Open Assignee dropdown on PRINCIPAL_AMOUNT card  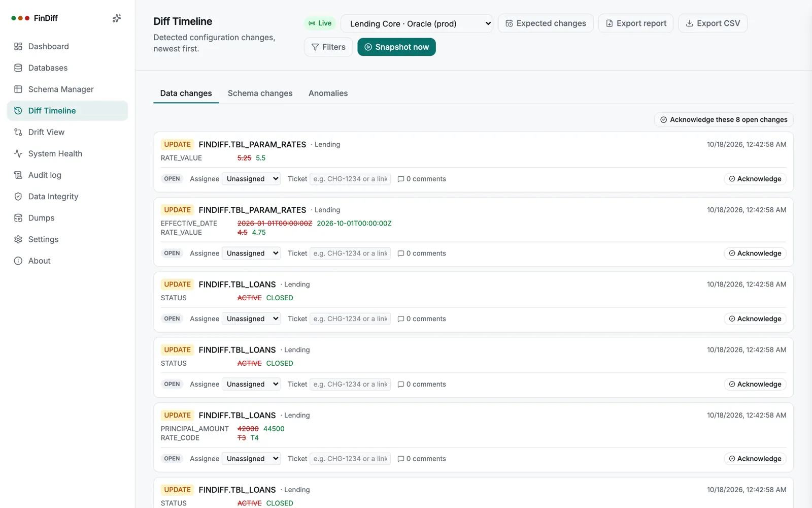(x=251, y=459)
